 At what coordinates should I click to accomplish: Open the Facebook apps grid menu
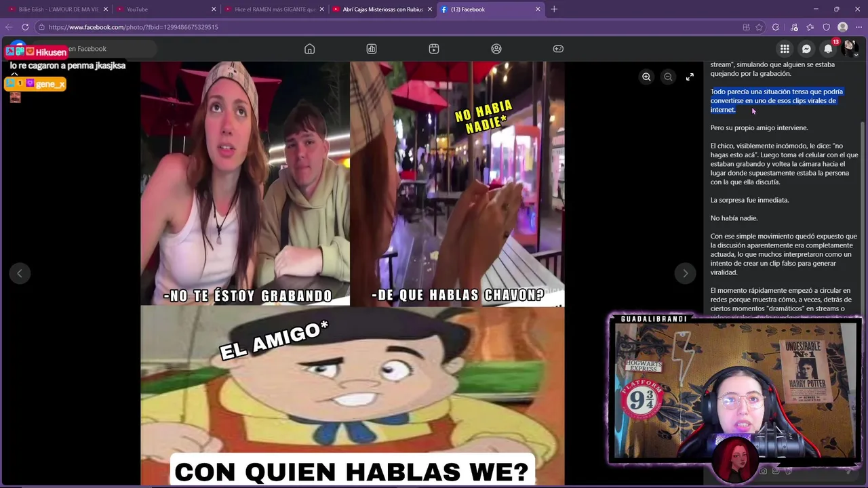785,49
